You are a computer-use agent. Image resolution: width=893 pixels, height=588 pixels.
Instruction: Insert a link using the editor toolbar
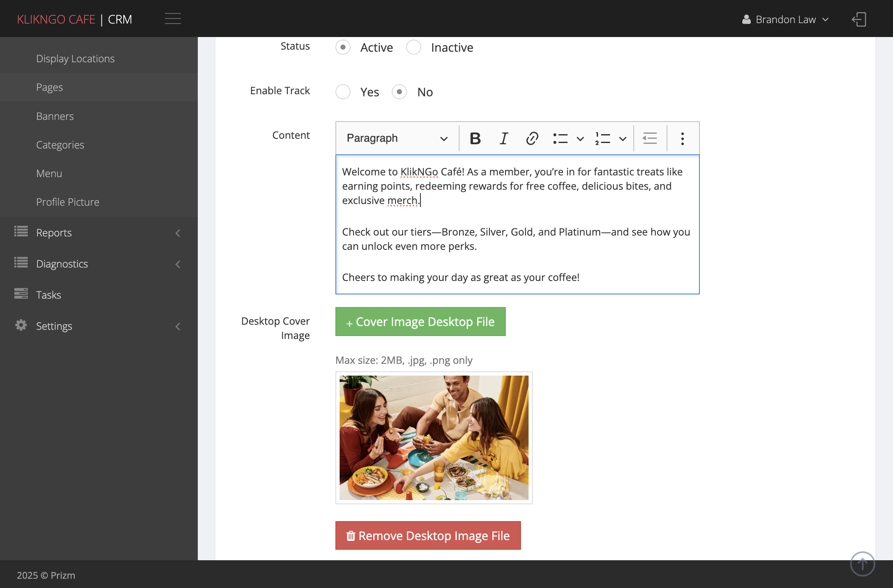[x=532, y=138]
